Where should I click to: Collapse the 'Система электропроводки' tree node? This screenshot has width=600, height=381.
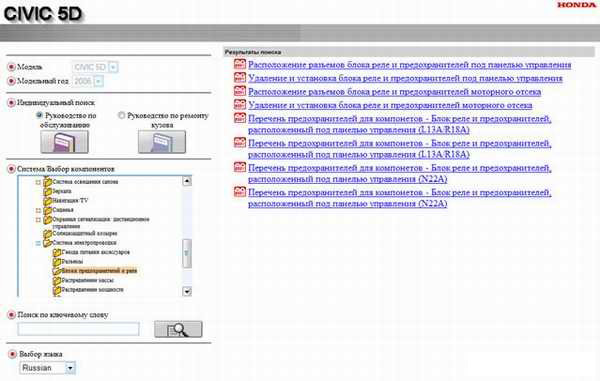pyautogui.click(x=38, y=243)
